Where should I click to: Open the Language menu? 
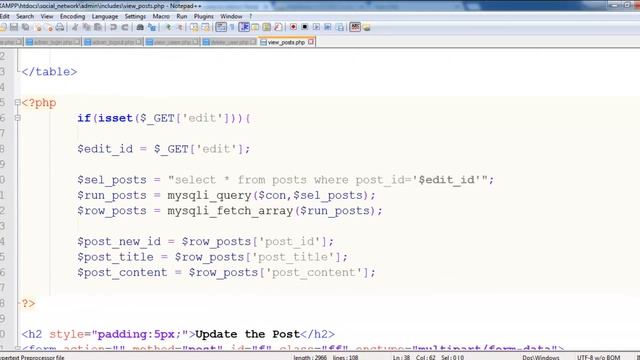pos(105,16)
